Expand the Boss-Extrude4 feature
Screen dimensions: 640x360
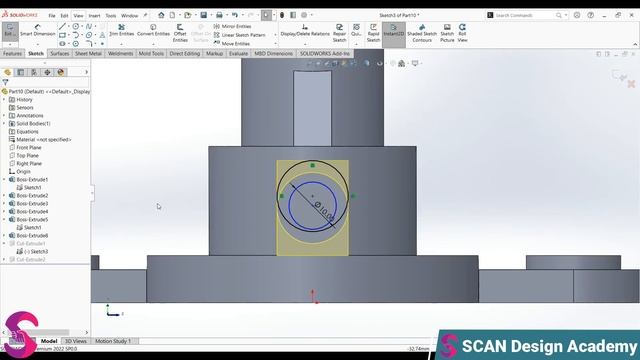[x=4, y=211]
